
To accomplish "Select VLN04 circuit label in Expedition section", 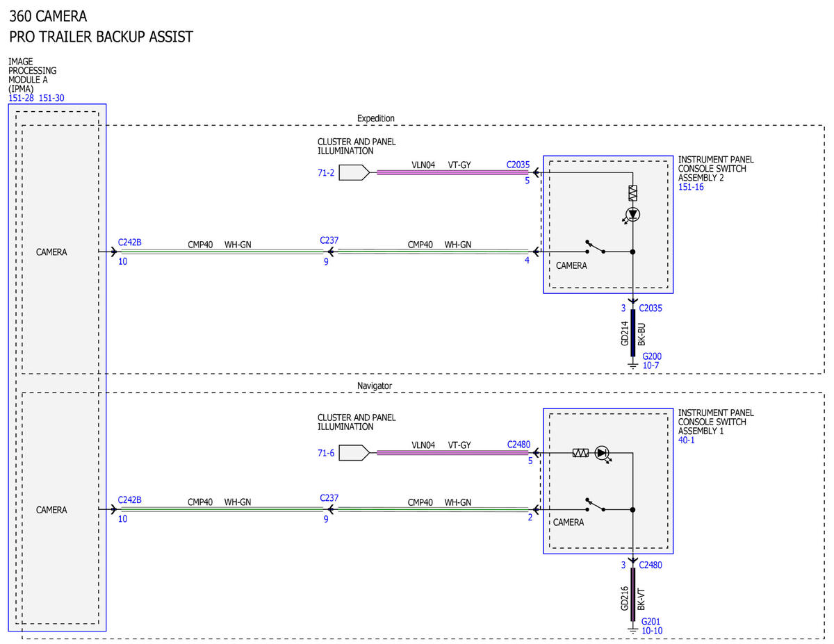I will tap(423, 165).
